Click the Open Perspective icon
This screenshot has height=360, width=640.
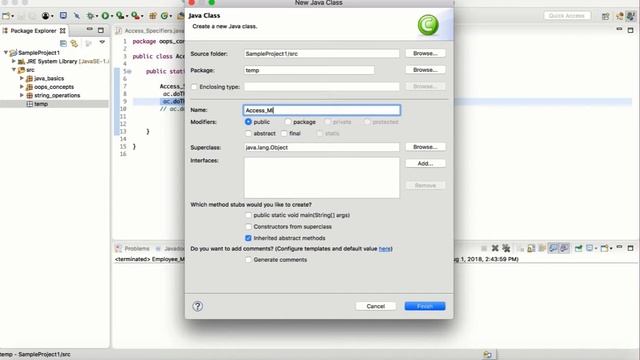point(606,16)
